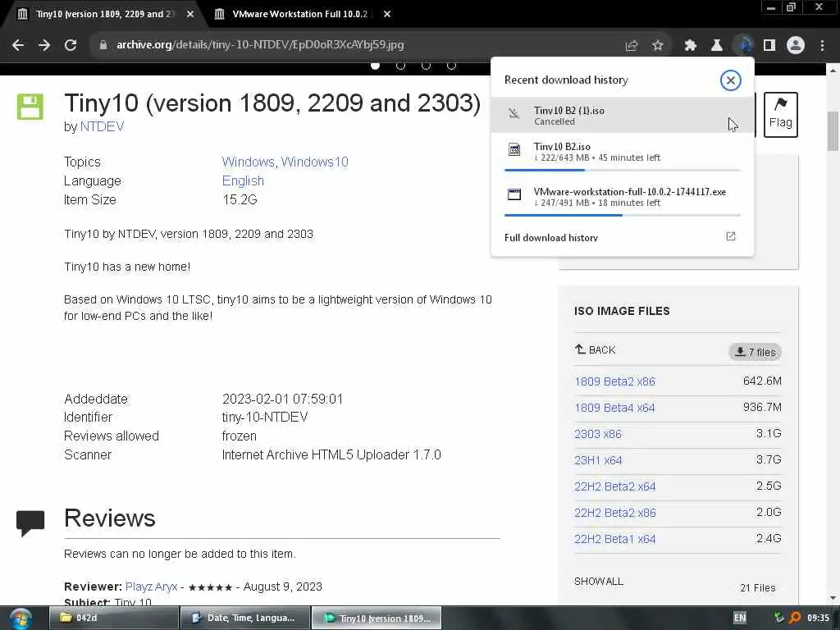Open the side panel icon

coord(769,46)
